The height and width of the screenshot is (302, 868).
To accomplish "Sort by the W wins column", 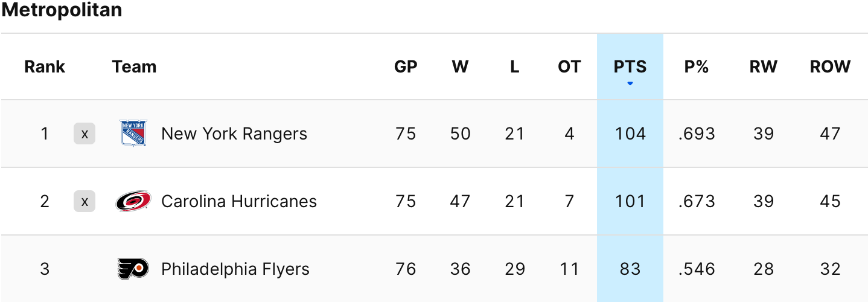I will (x=460, y=66).
